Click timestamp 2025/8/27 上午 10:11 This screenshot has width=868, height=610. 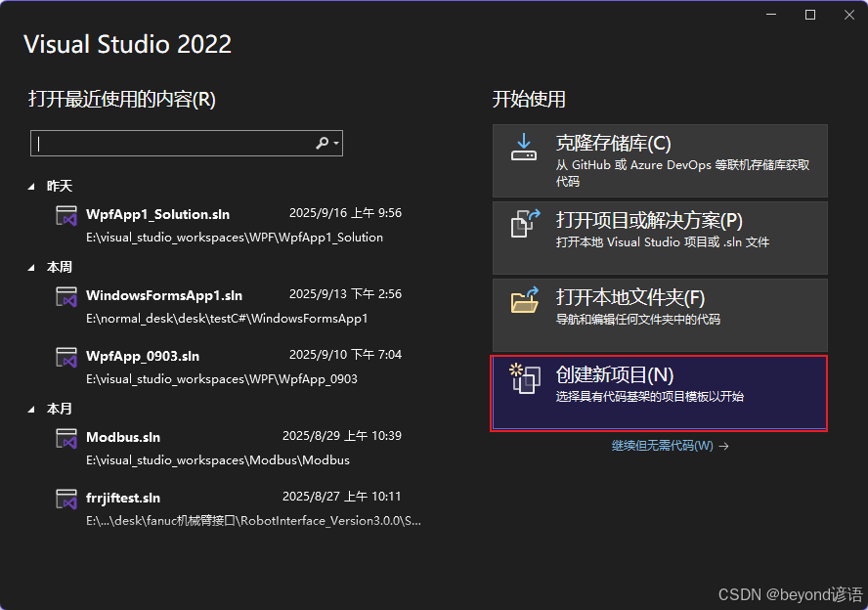click(341, 497)
